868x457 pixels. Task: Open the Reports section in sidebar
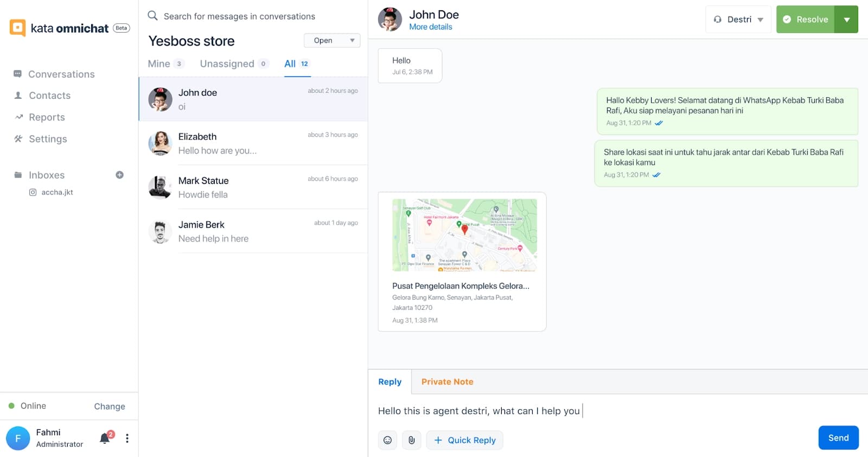[47, 117]
